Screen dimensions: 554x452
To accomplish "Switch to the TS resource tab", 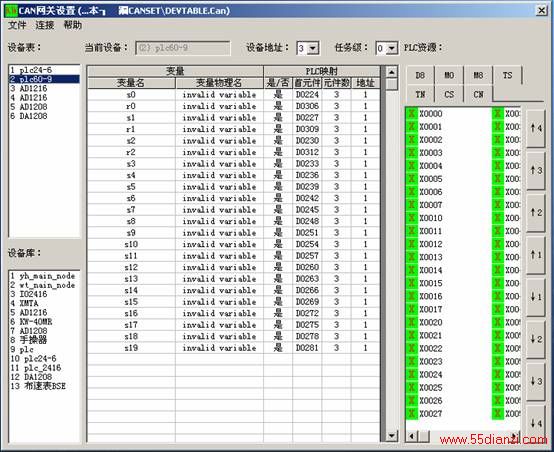I will pyautogui.click(x=507, y=75).
